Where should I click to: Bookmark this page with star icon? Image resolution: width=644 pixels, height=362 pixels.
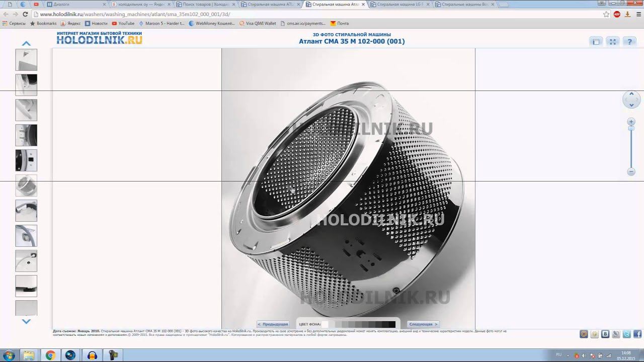pyautogui.click(x=606, y=14)
